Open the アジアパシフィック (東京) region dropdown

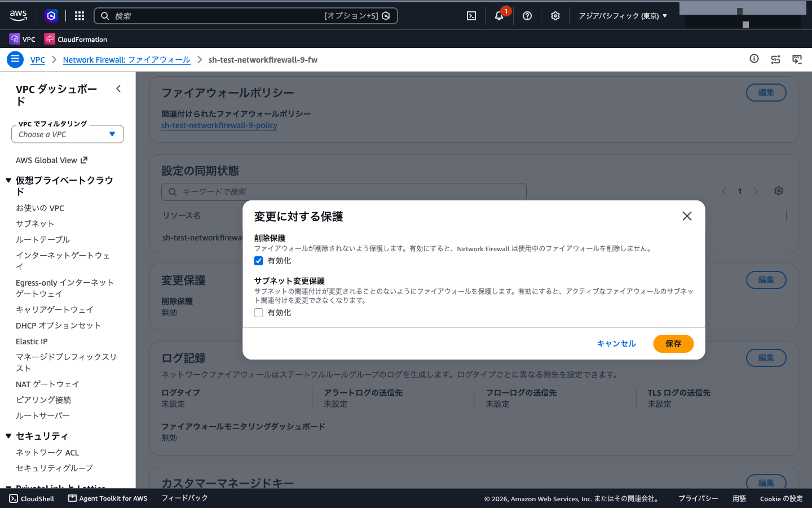623,16
